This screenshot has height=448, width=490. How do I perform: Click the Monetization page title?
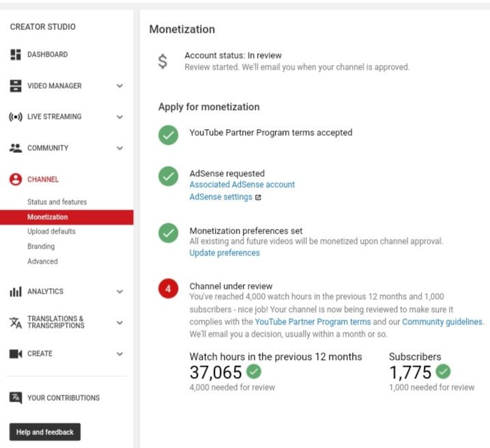182,29
